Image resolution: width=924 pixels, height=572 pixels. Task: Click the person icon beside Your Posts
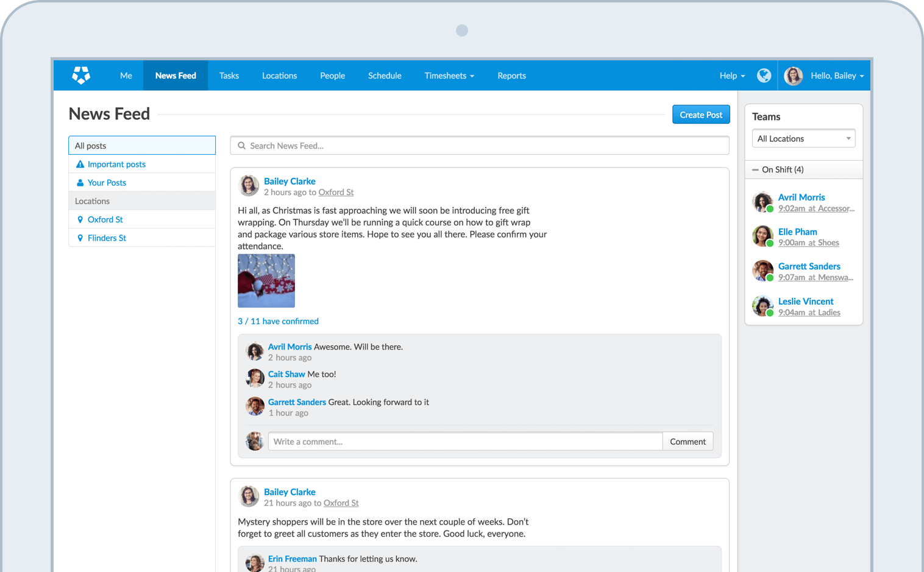[x=80, y=183]
